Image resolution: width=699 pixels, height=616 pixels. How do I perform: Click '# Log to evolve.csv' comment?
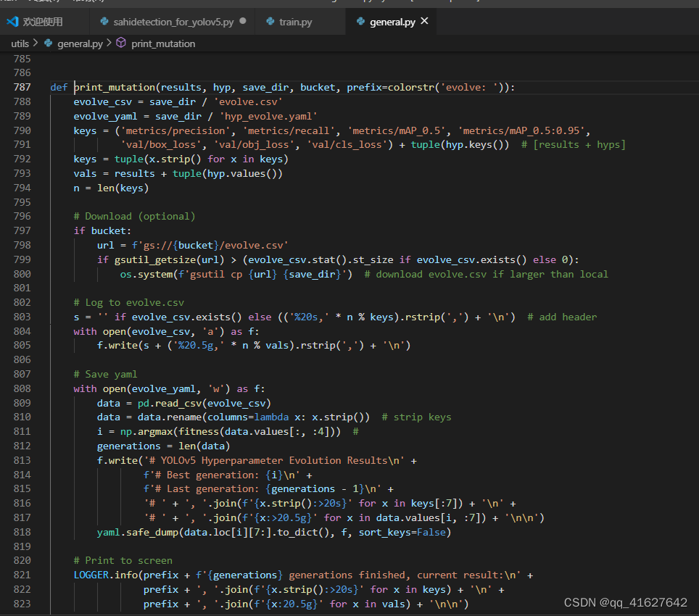click(x=129, y=303)
